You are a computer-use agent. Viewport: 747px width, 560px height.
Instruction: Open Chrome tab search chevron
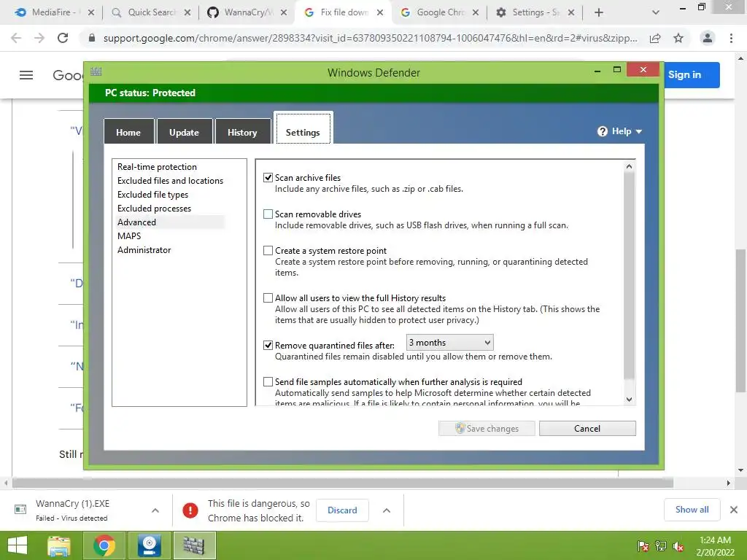tap(656, 13)
